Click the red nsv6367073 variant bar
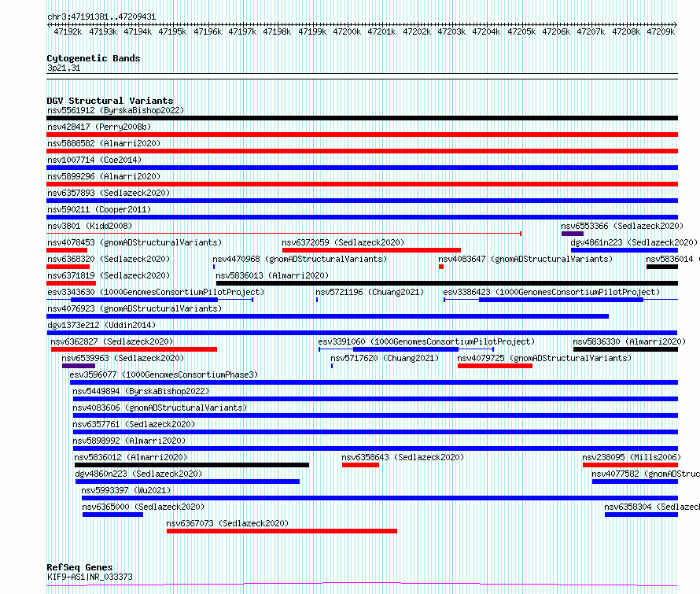This screenshot has height=594, width=700. coord(282,531)
